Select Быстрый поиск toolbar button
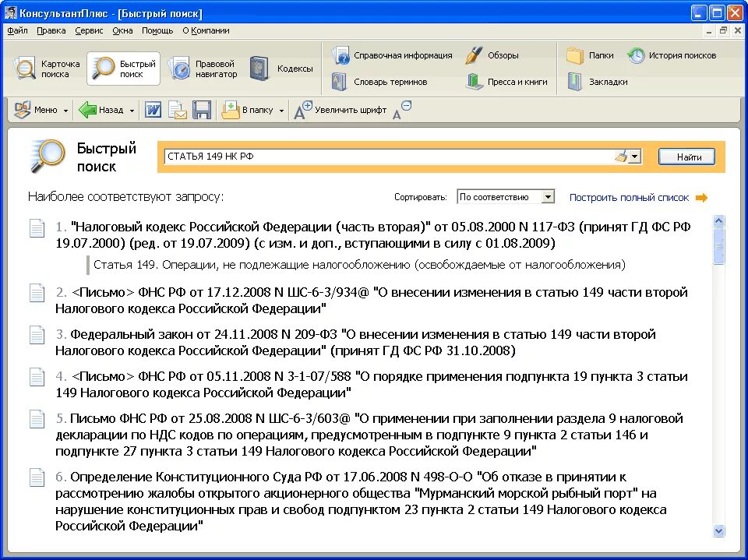 click(124, 69)
